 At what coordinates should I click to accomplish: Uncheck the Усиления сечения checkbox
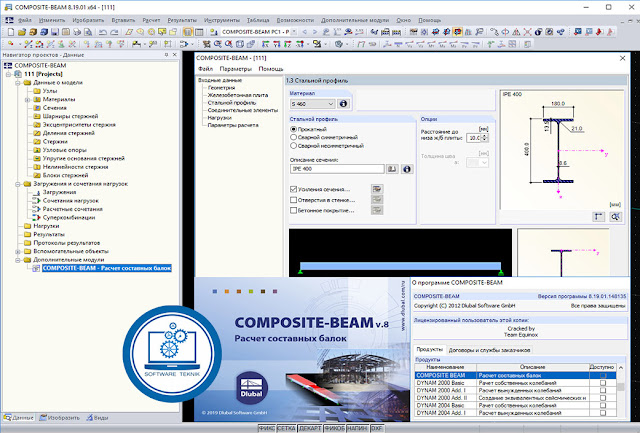click(x=293, y=189)
